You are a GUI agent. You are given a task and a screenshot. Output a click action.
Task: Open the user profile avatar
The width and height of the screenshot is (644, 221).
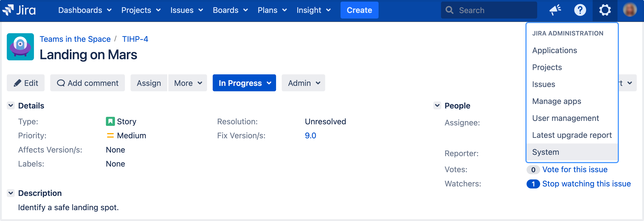(x=630, y=10)
